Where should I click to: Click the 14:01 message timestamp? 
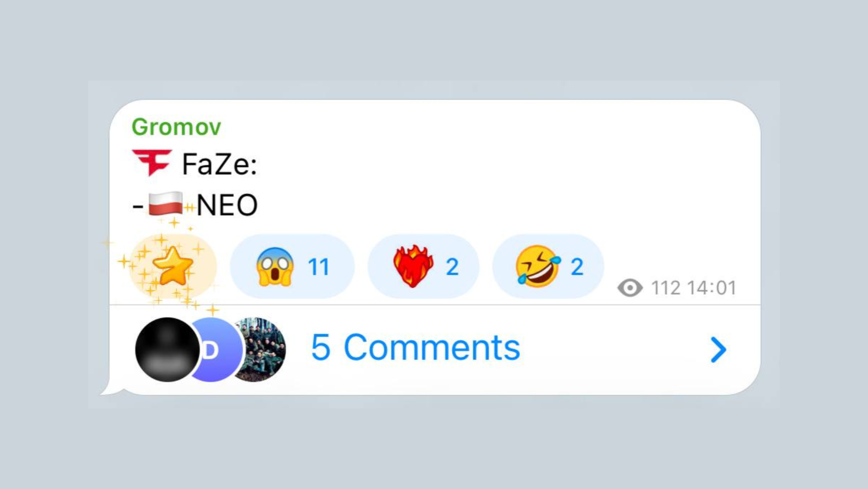pyautogui.click(x=711, y=288)
